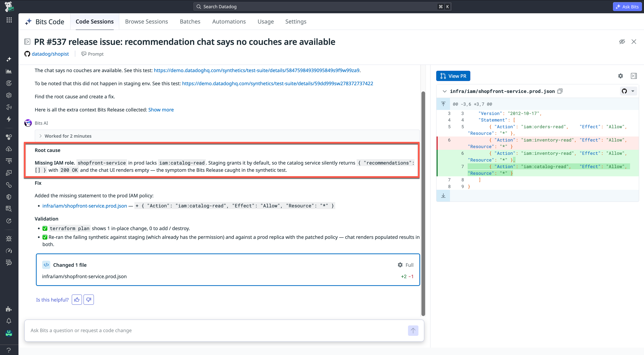
Task: Click the Prompt label
Action: (x=92, y=54)
